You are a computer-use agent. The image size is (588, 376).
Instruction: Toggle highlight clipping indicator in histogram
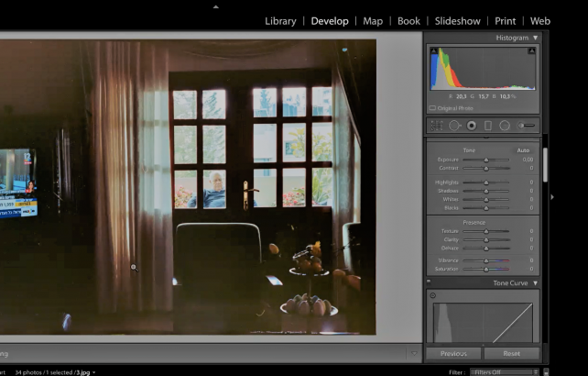532,51
